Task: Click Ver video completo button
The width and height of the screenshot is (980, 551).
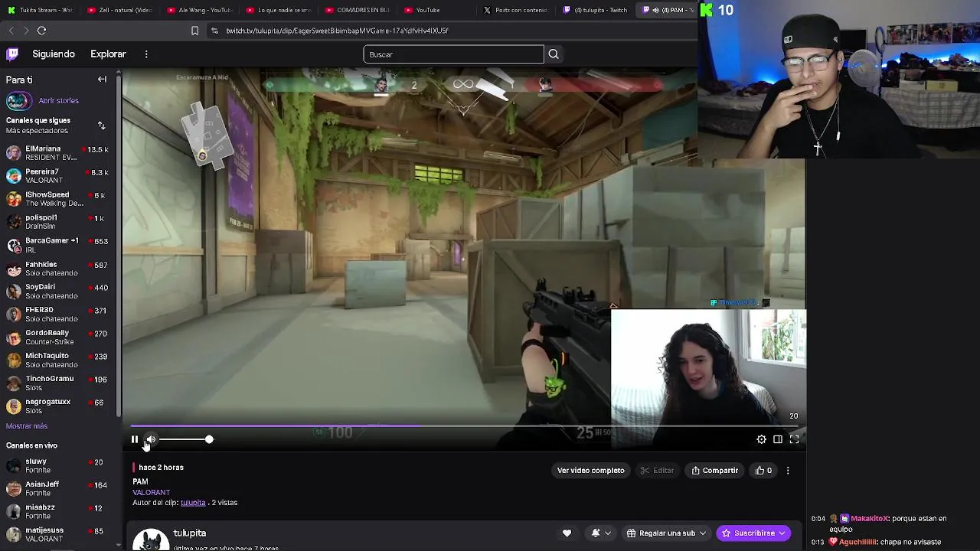Action: point(590,470)
